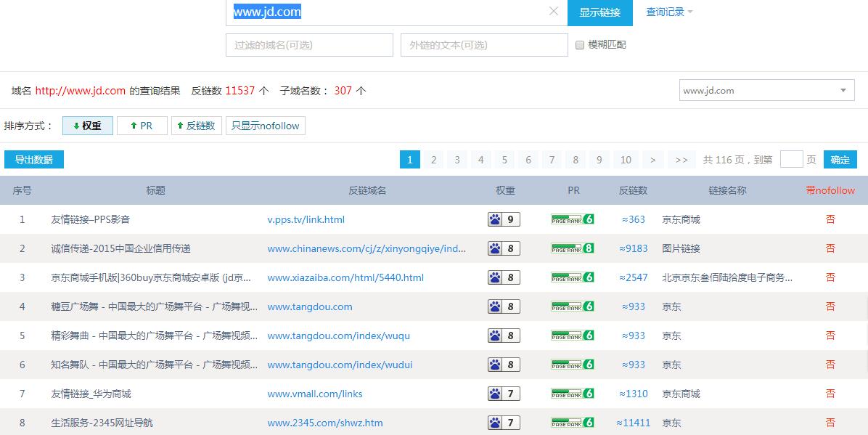Click backlink count ≈9183
Viewport: 868px width, 435px height.
click(634, 248)
